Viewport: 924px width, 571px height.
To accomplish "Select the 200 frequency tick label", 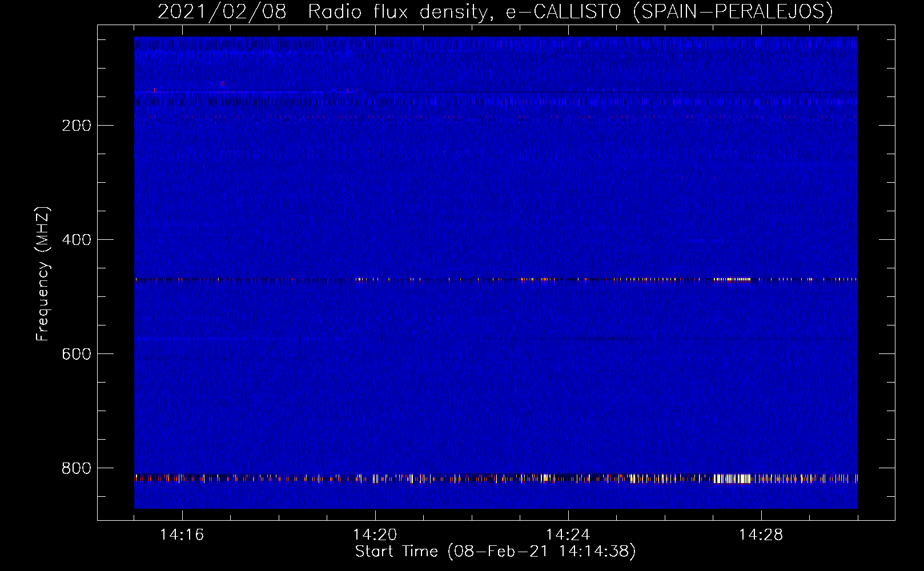I will tap(77, 126).
